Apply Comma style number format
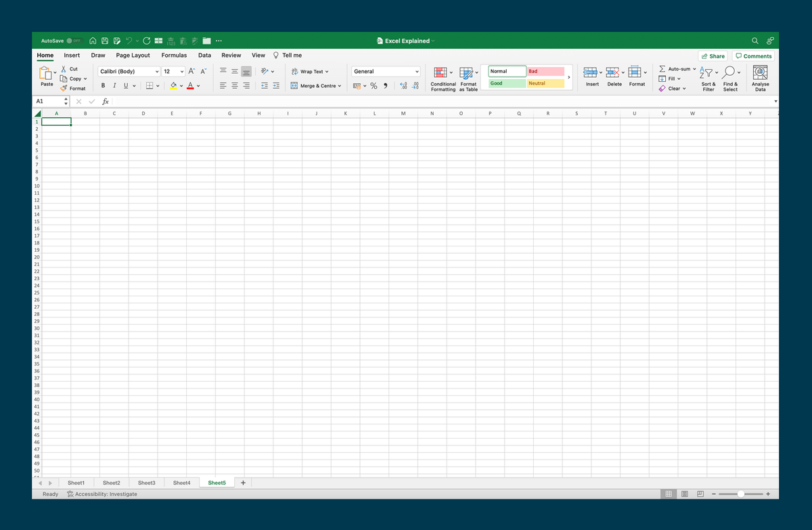 pyautogui.click(x=385, y=86)
